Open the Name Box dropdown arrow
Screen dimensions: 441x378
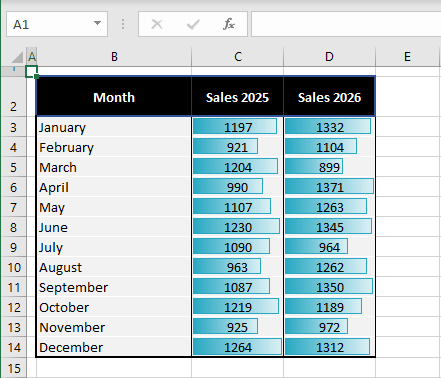pyautogui.click(x=97, y=23)
